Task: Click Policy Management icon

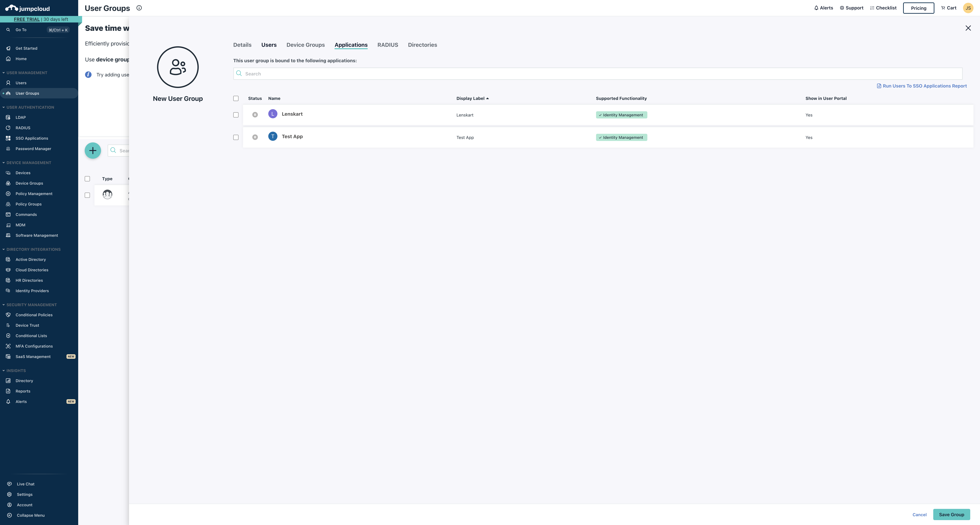Action: click(x=8, y=194)
